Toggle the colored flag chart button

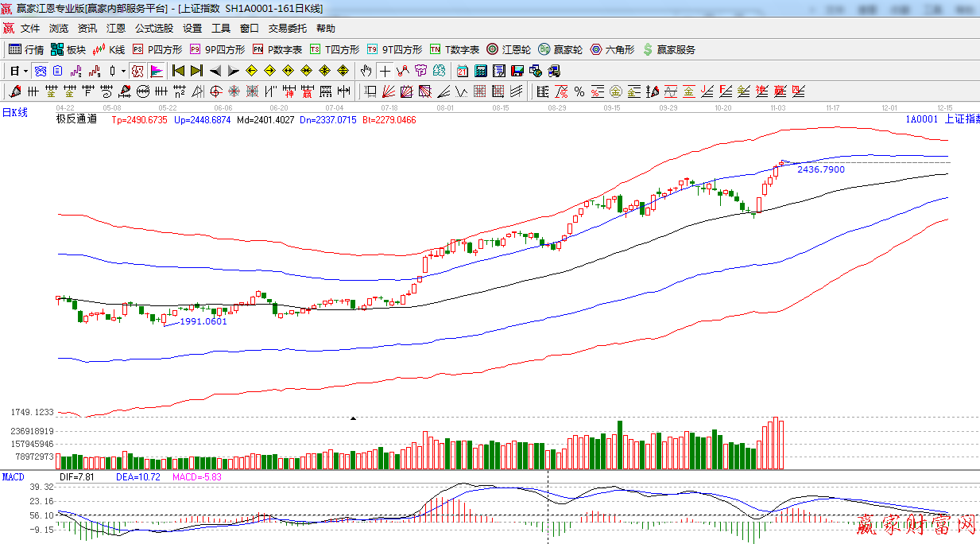(x=157, y=71)
